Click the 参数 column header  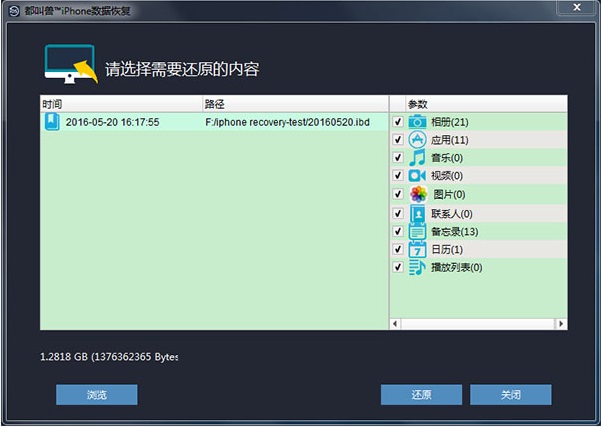(486, 104)
